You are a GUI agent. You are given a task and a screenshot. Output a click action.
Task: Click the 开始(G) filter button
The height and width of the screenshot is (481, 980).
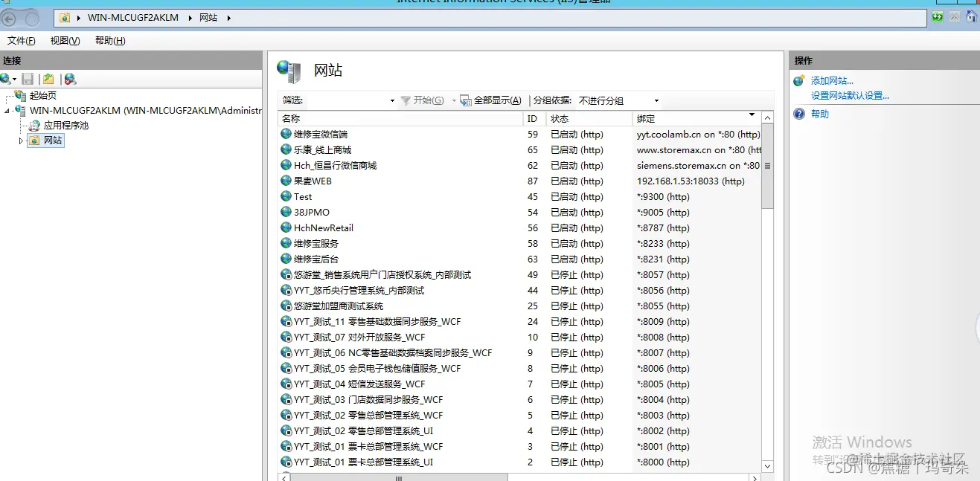coord(422,100)
